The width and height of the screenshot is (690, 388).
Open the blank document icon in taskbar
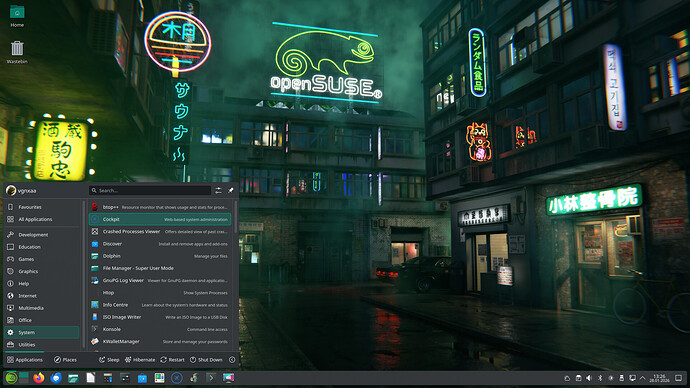pos(91,378)
